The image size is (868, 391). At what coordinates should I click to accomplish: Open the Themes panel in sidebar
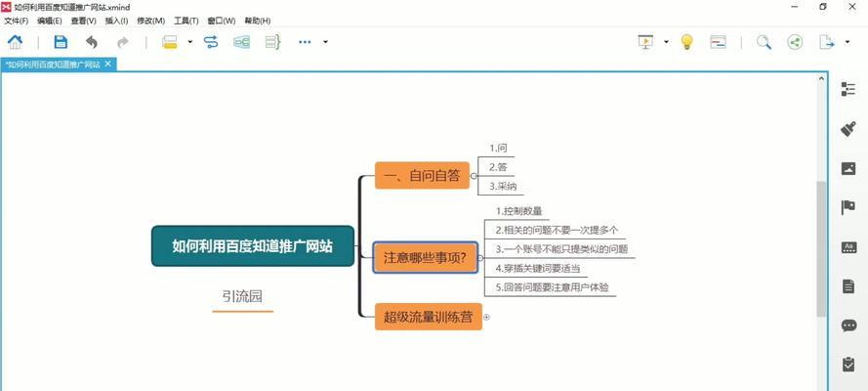point(848,247)
